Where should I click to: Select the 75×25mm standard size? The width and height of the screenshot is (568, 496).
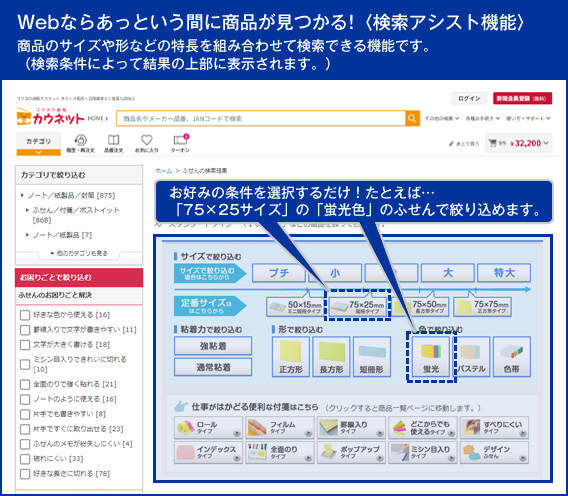358,307
